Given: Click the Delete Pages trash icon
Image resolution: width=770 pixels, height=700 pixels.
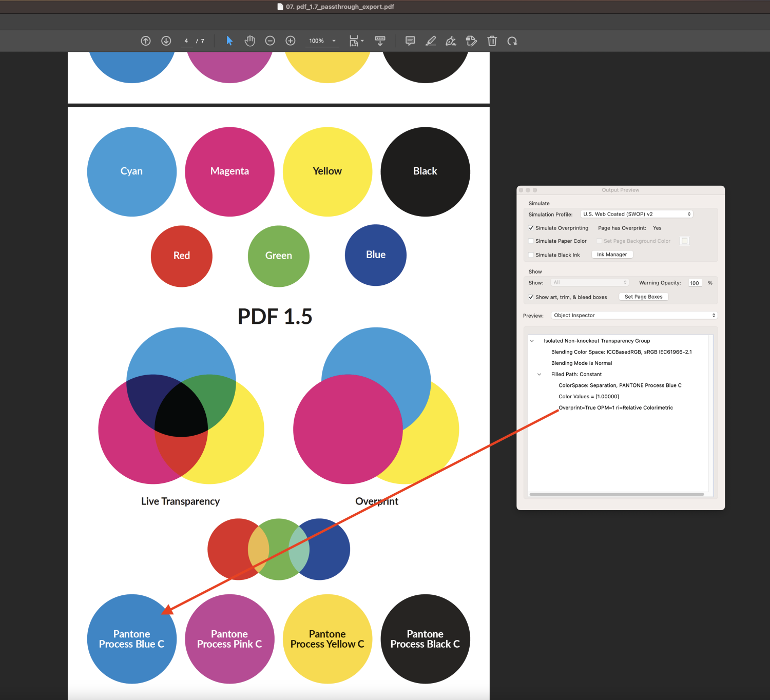Looking at the screenshot, I should (x=492, y=41).
